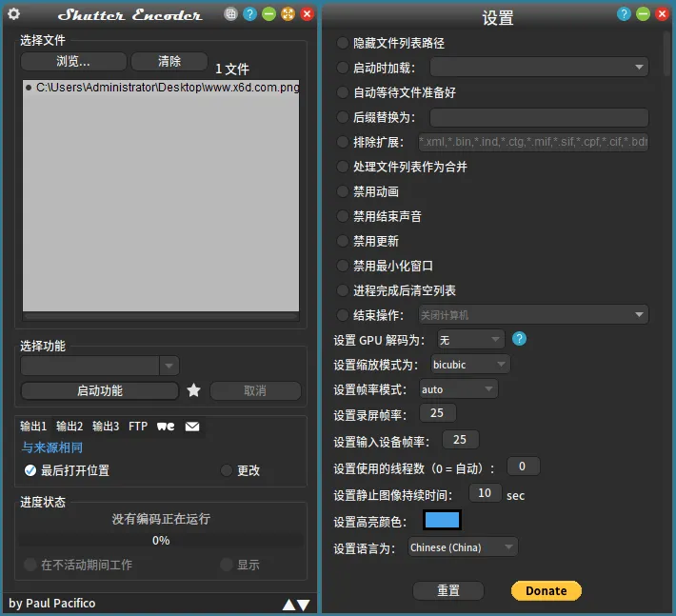Viewport: 676px width, 616px height.
Task: Click the grid icon in main title bar
Action: click(x=230, y=14)
